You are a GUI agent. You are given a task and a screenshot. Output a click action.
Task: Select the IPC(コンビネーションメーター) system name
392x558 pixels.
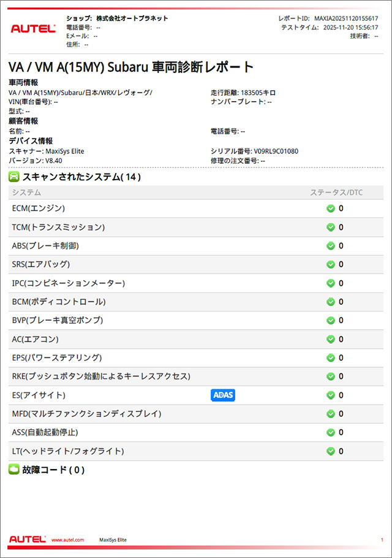coord(68,283)
